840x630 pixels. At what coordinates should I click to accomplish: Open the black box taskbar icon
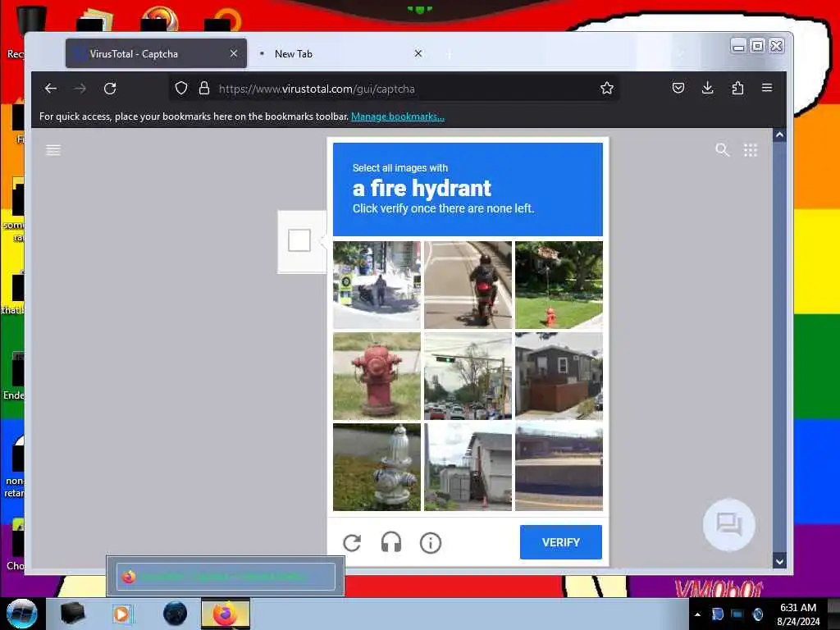pos(72,614)
